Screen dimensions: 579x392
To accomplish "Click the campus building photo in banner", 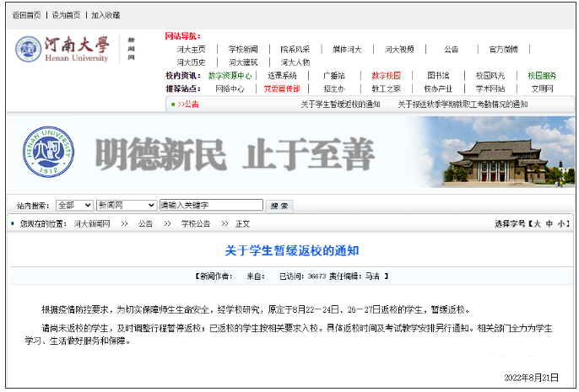I will (x=505, y=158).
